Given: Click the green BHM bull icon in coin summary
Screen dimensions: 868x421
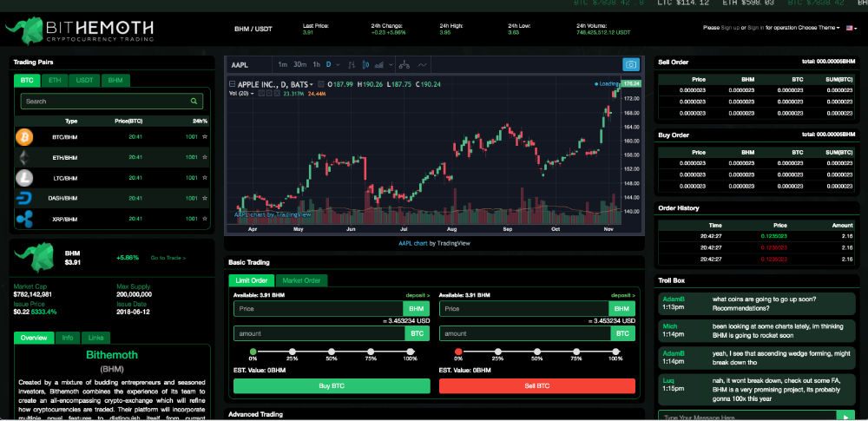Looking at the screenshot, I should (34, 258).
